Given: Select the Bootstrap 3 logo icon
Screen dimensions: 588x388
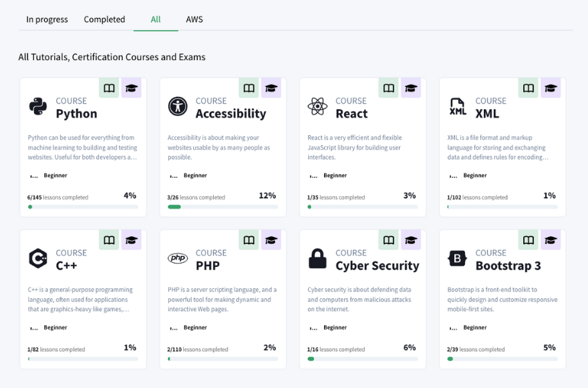Looking at the screenshot, I should pos(457,257).
